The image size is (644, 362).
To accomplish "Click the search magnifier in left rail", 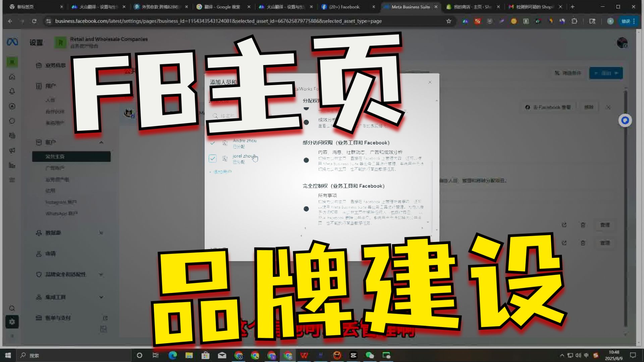I will [x=12, y=308].
